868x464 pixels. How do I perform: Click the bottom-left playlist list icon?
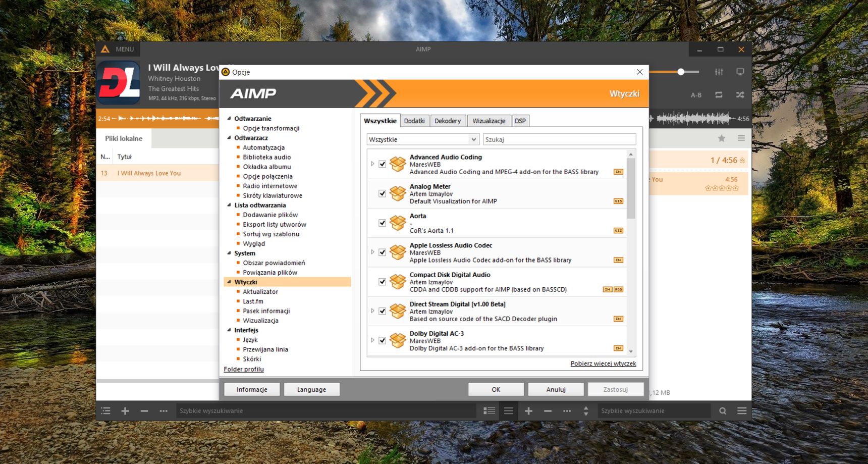pos(106,411)
